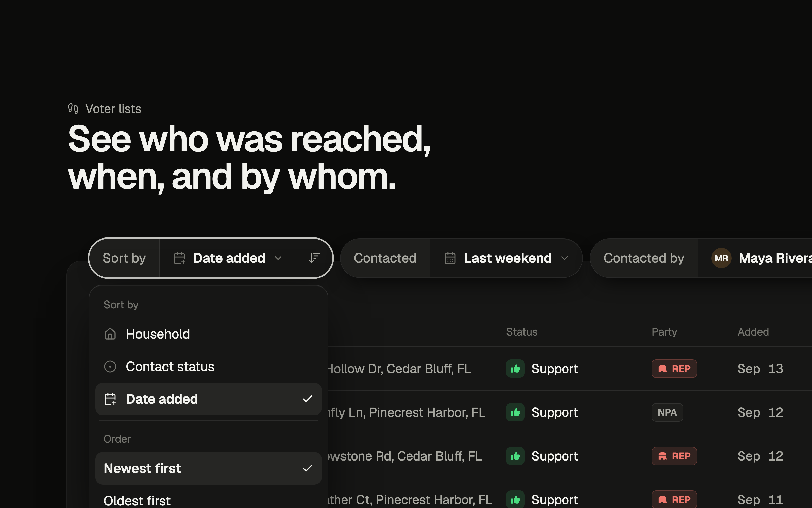
Task: Click the REP party badge for Sep 11
Action: (x=674, y=500)
